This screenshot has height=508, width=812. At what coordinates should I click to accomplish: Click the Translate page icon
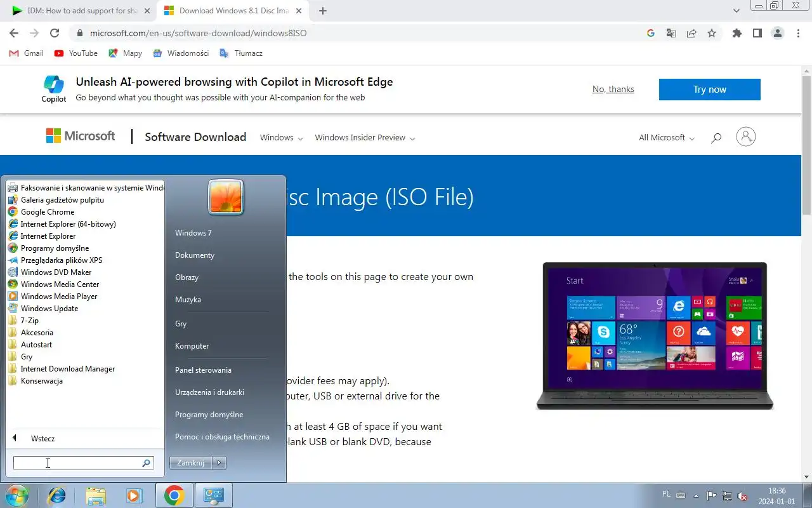(x=671, y=33)
